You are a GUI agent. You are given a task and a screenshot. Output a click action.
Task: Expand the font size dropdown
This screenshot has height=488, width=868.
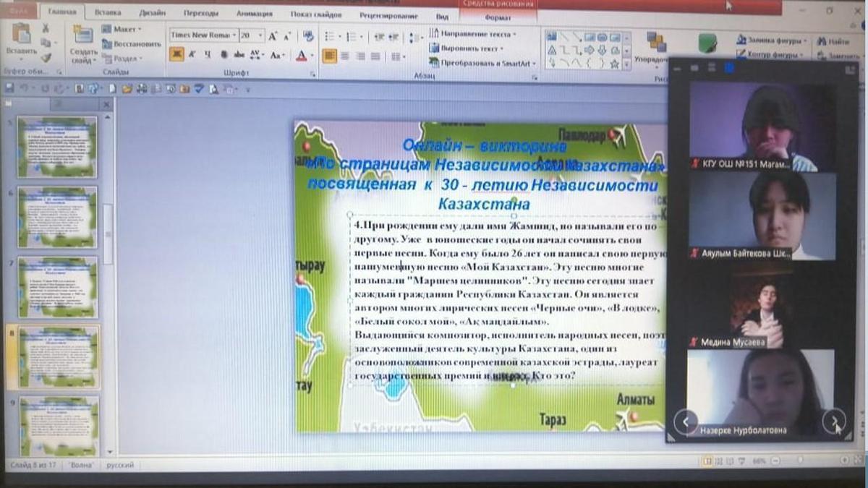(x=260, y=35)
